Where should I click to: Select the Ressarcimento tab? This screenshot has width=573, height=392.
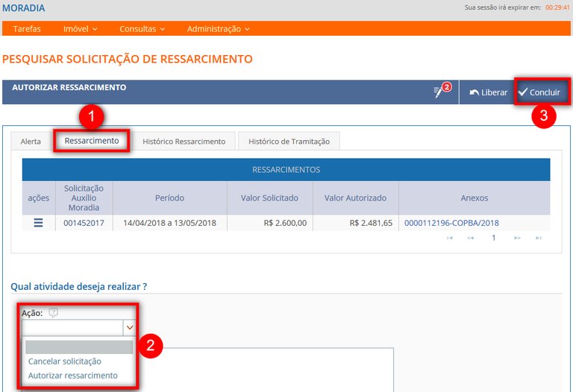point(92,140)
